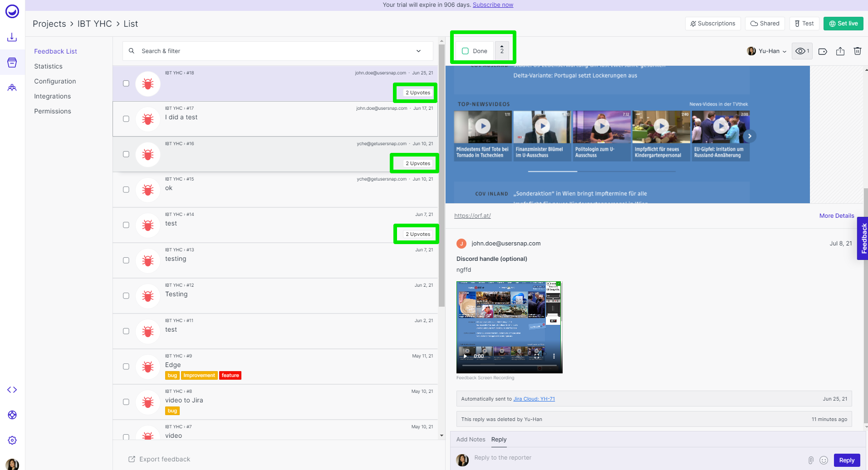Open the help lifebuoy icon

click(x=12, y=415)
